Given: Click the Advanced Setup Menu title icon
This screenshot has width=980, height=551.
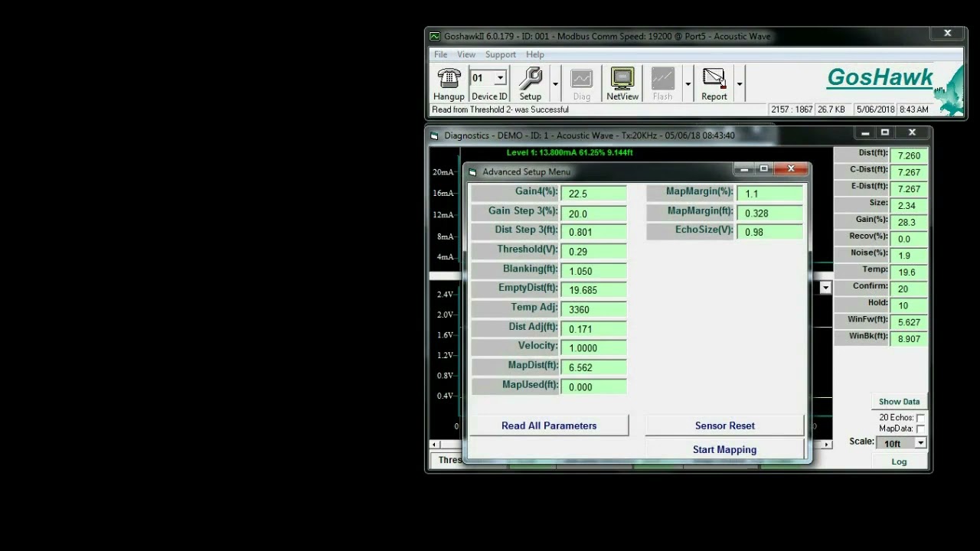Looking at the screenshot, I should 472,172.
